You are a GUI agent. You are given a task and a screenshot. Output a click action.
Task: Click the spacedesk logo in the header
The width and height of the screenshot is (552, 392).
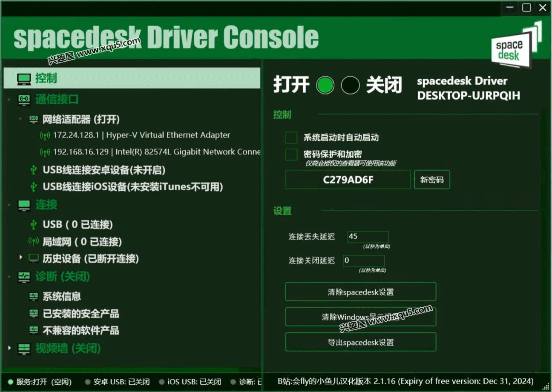pyautogui.click(x=516, y=46)
